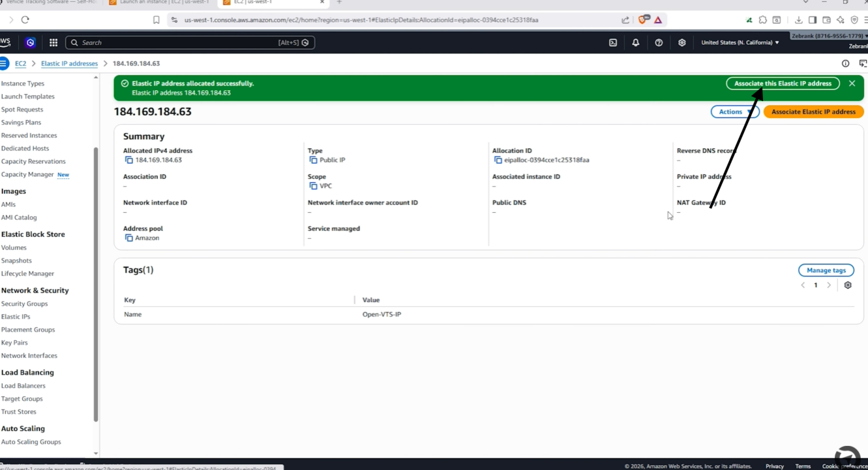
Task: Switch to the Vehicle Tracking Software browser tab
Action: coord(49,3)
